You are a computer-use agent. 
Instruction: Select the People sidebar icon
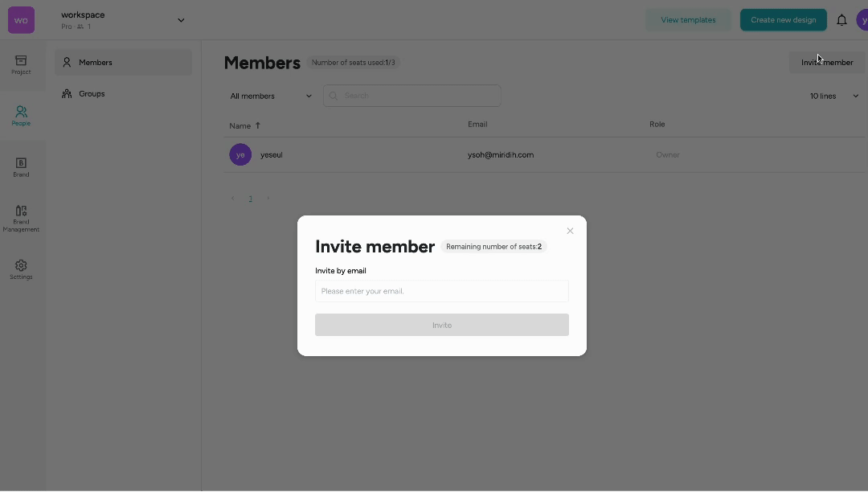point(21,116)
